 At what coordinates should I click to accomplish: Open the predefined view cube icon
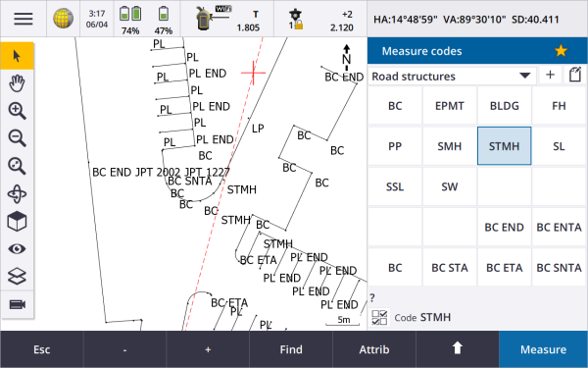pyautogui.click(x=17, y=221)
